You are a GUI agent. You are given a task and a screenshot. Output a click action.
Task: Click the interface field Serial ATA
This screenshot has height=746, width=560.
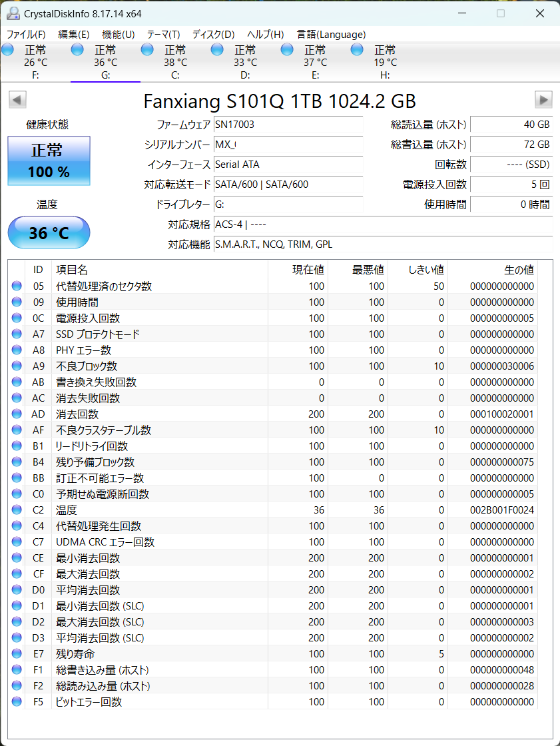coord(288,165)
